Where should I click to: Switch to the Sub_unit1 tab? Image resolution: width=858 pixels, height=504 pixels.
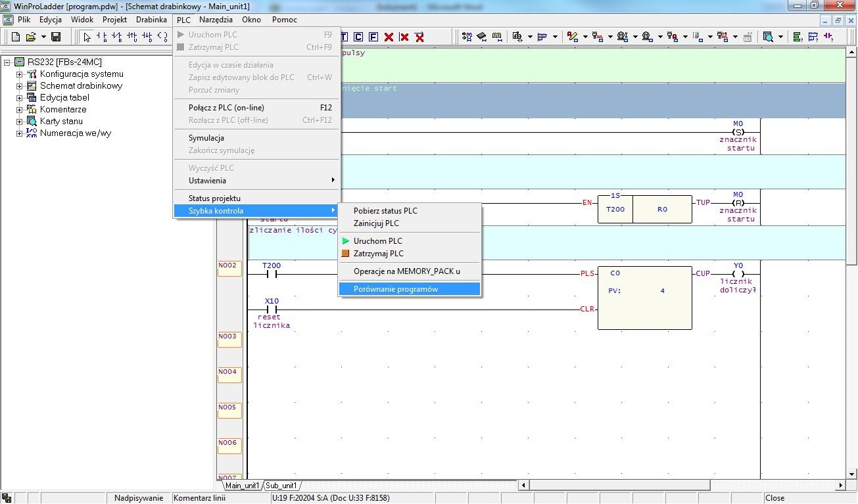pos(281,486)
